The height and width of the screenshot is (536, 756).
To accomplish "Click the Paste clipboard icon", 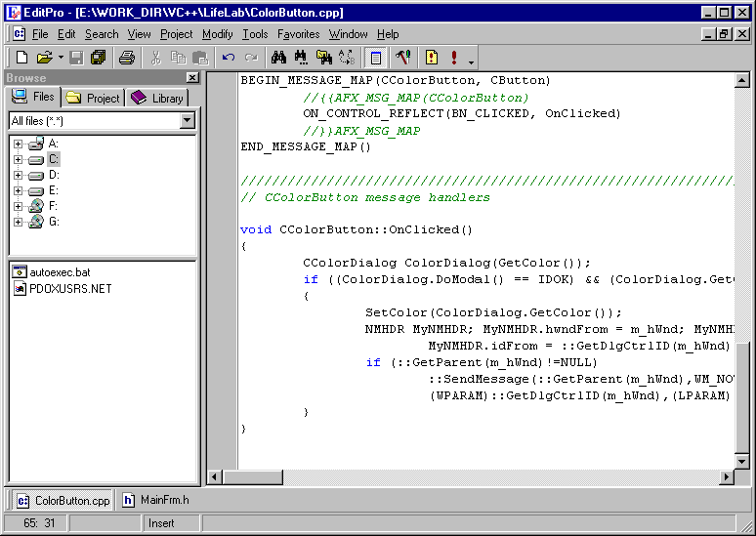I will [199, 58].
